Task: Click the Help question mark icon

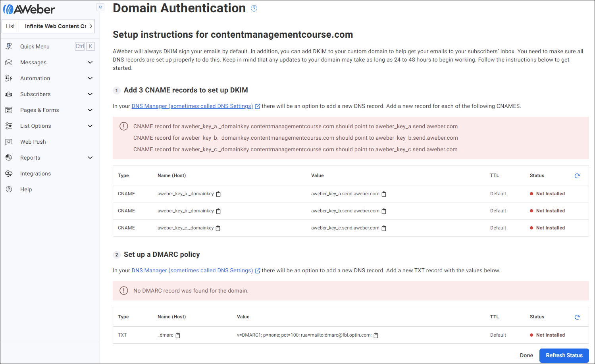Action: [x=9, y=189]
